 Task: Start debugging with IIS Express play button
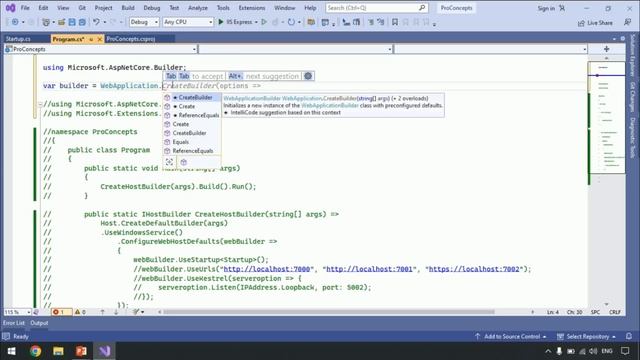click(x=221, y=22)
